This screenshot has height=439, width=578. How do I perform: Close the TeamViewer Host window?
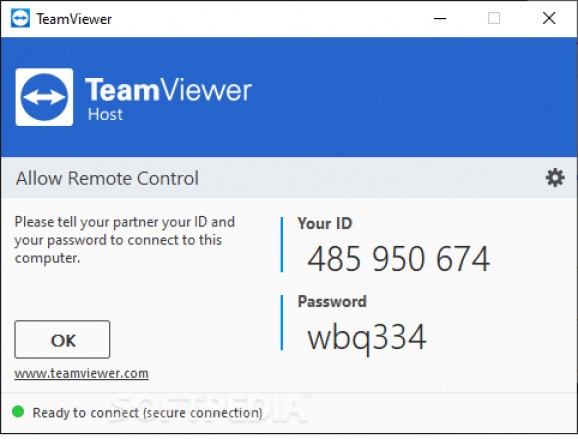549,18
